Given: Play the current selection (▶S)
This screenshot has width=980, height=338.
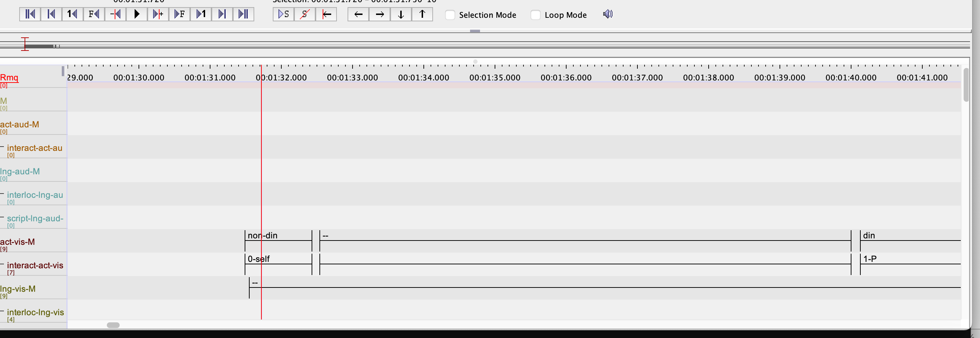Looking at the screenshot, I should click(283, 15).
